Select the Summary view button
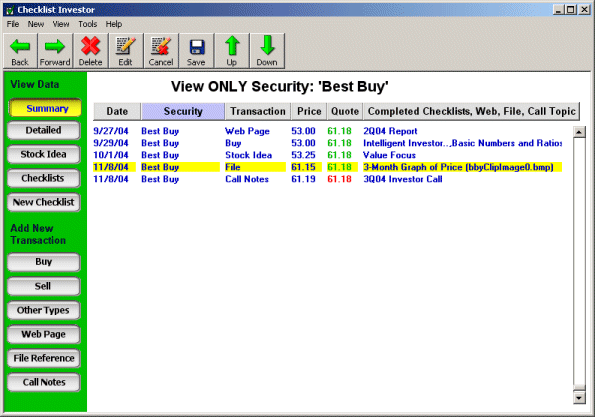This screenshot has height=417, width=595. pos(44,108)
